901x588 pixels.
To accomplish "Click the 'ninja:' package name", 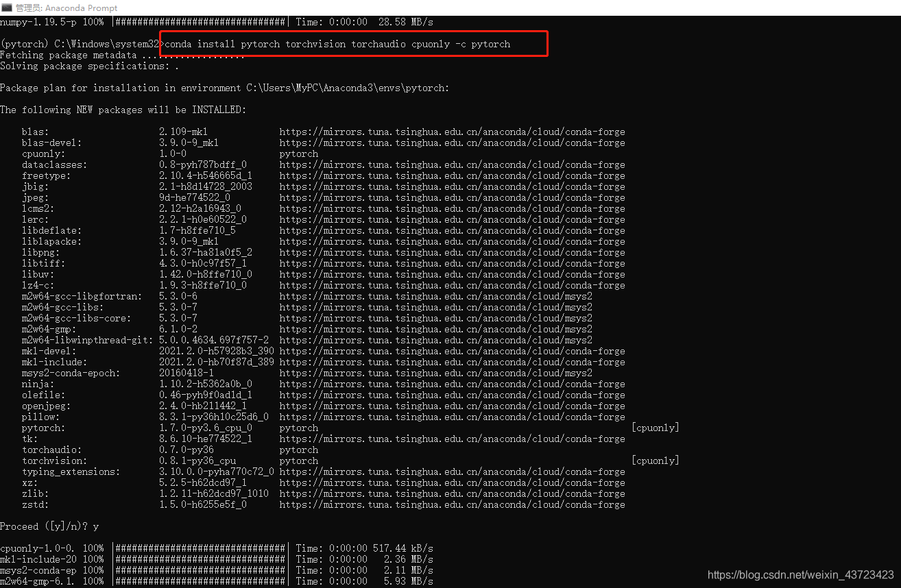I will tap(38, 384).
